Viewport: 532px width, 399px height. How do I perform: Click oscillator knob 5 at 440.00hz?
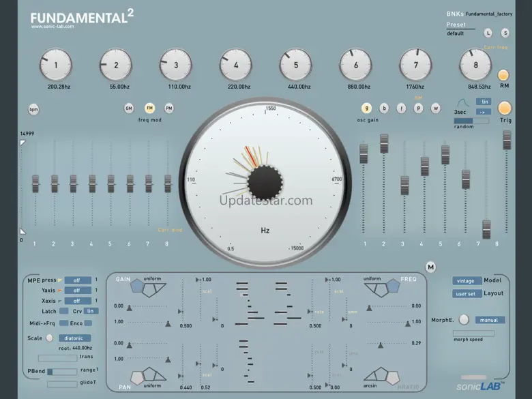click(x=296, y=65)
